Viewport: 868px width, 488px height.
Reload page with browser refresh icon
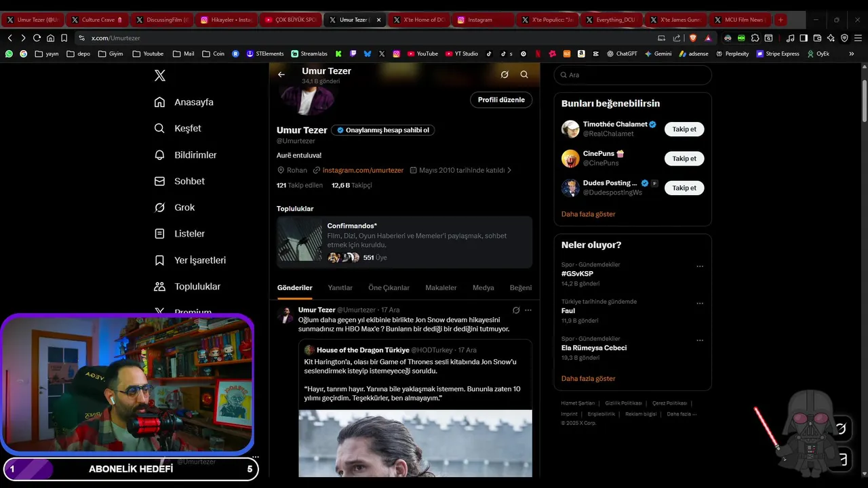pyautogui.click(x=37, y=38)
